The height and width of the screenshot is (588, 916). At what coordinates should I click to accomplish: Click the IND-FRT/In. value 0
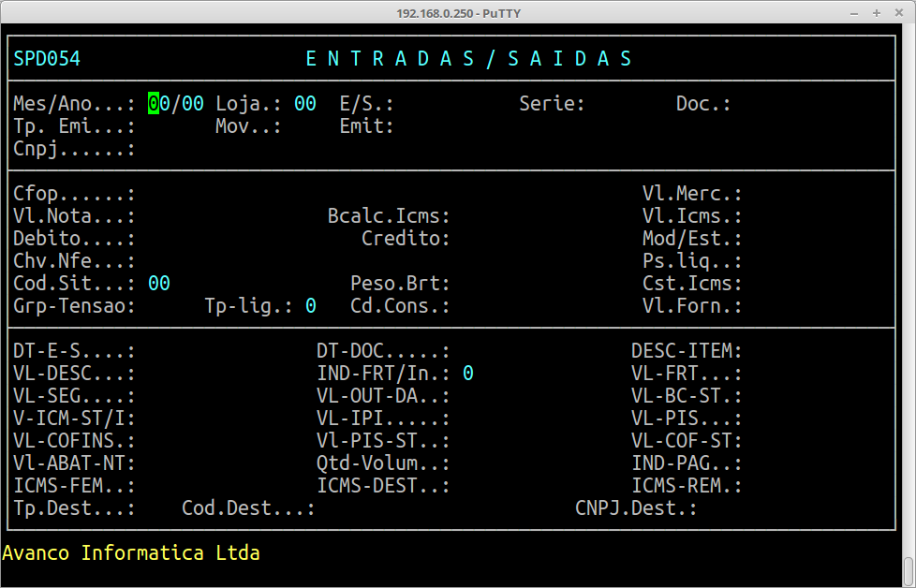pyautogui.click(x=468, y=374)
